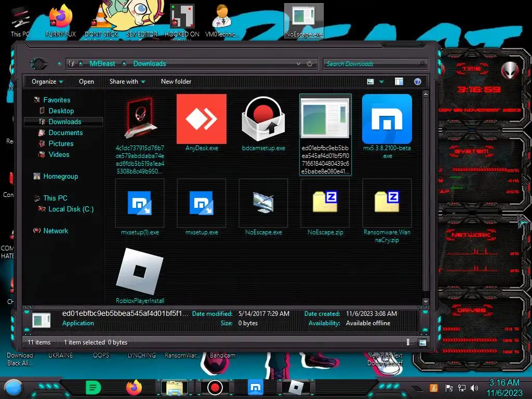This screenshot has width=532, height=399.
Task: Open This PC in the navigation pane
Action: (55, 198)
